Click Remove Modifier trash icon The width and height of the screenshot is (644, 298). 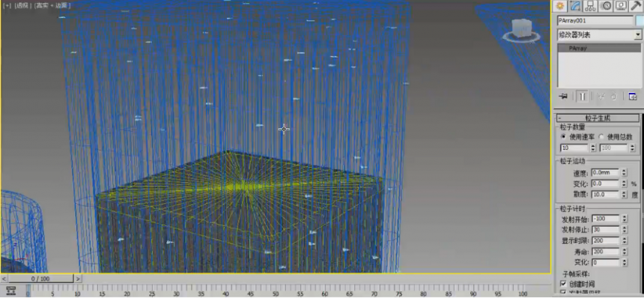(x=613, y=97)
